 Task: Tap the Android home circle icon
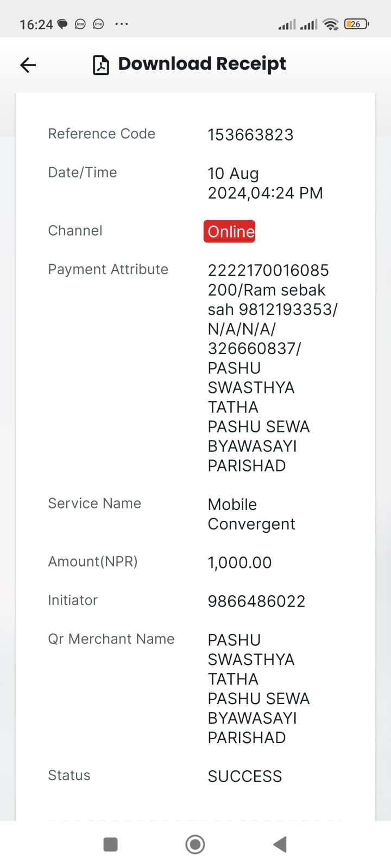195,844
